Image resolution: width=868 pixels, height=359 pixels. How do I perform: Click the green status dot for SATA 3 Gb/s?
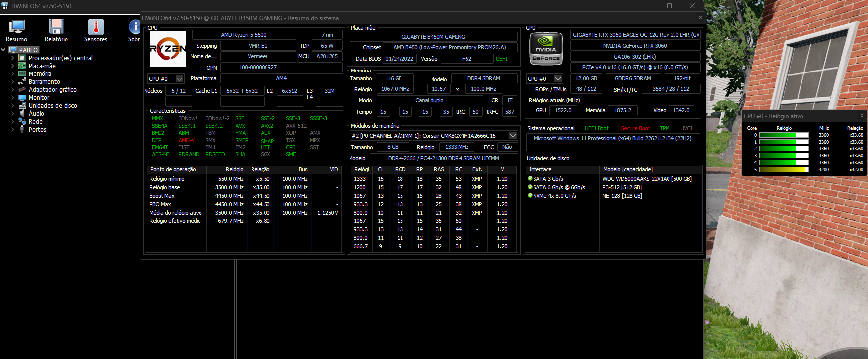coord(530,179)
